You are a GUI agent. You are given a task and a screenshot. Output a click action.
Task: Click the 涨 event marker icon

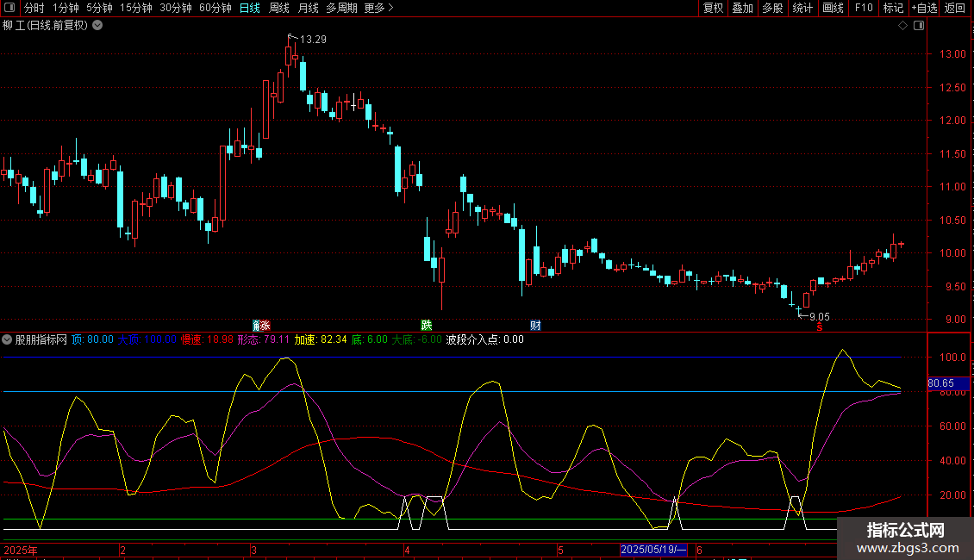(x=260, y=325)
